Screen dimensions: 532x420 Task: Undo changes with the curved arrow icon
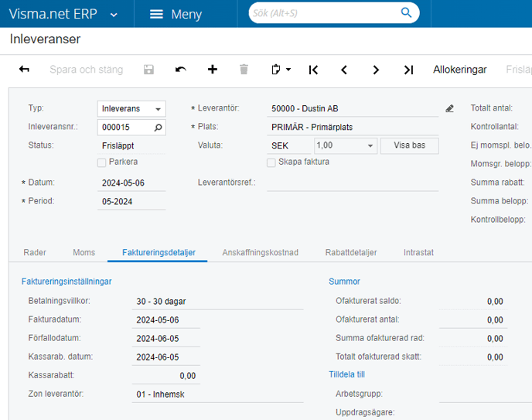click(x=180, y=70)
